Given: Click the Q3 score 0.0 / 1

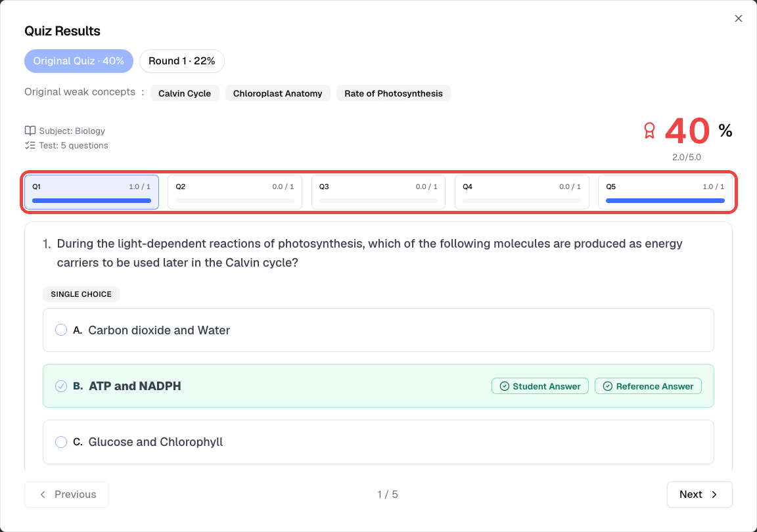Looking at the screenshot, I should (x=426, y=187).
